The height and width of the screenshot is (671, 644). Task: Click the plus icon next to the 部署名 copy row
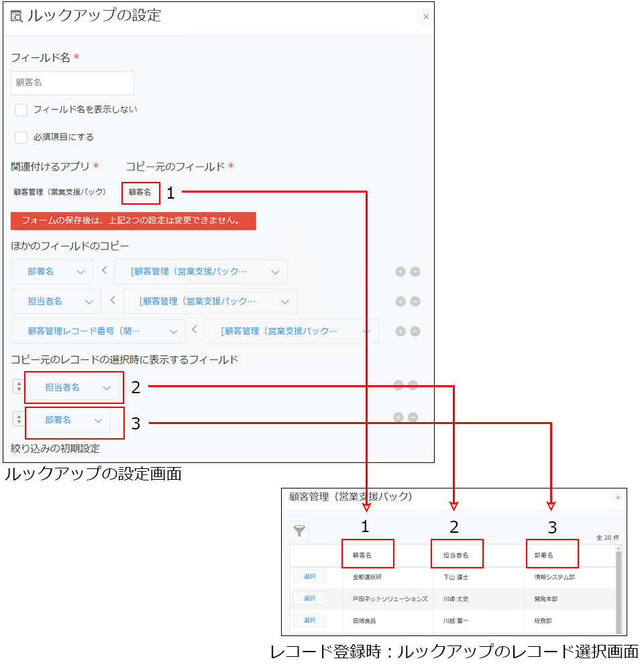pyautogui.click(x=400, y=272)
